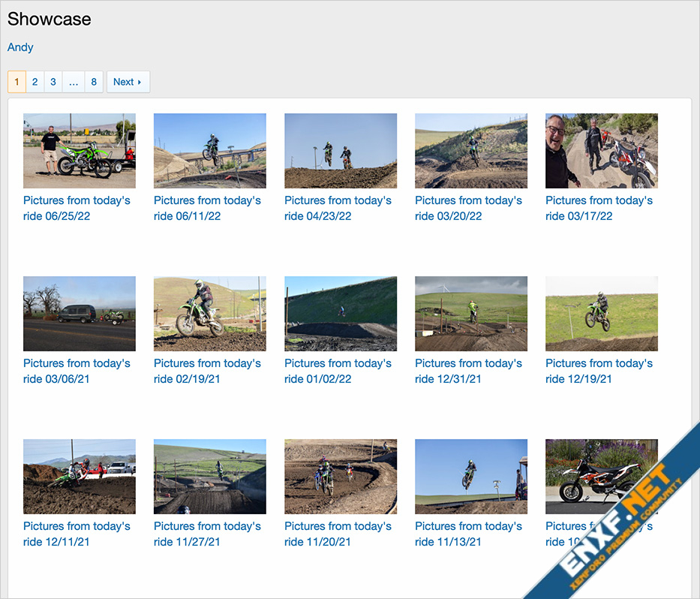
Task: Open 'Pictures from today's ride 01/02/22' link
Action: tap(338, 372)
